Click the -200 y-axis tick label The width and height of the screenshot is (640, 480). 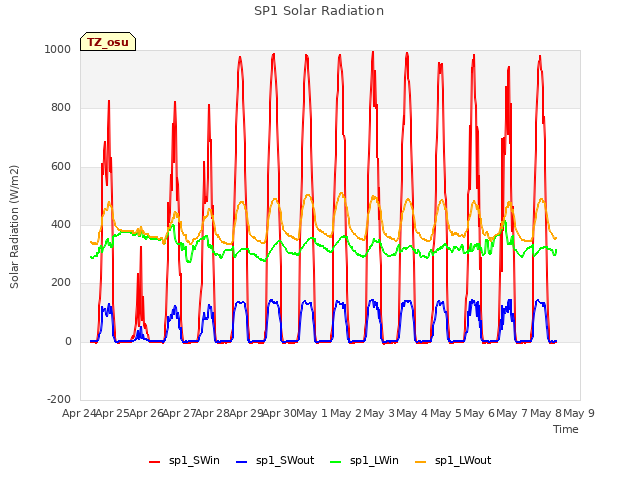point(59,399)
